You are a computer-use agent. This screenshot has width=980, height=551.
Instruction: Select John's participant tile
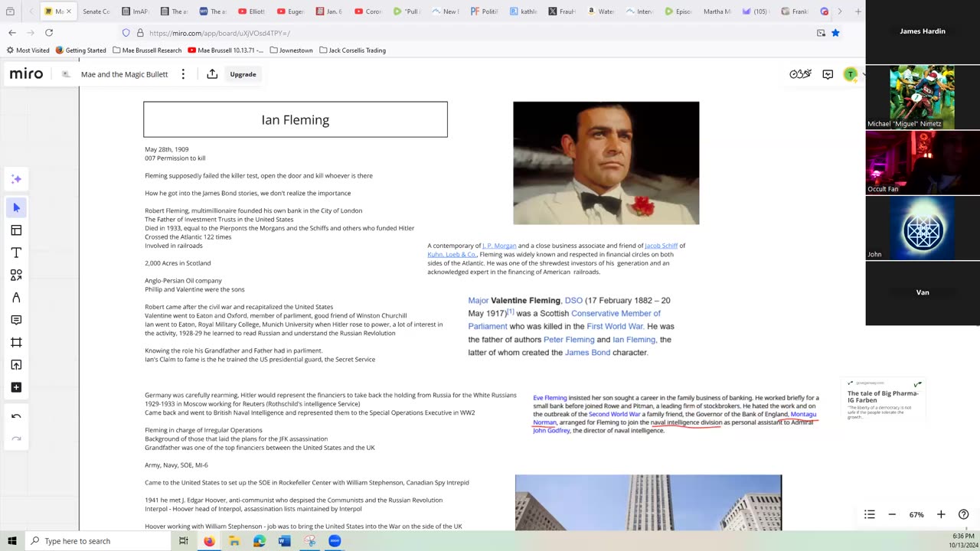pos(923,228)
